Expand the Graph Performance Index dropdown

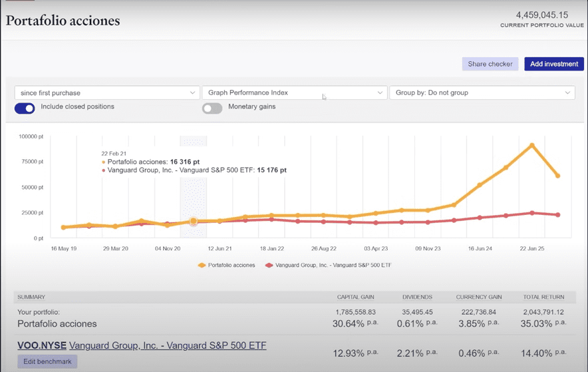click(x=294, y=93)
